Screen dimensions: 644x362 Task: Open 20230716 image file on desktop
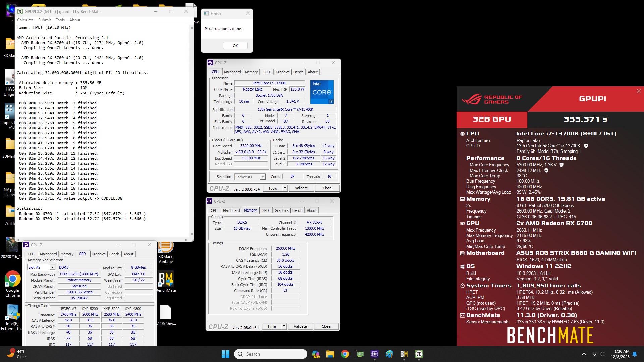pos(12,248)
